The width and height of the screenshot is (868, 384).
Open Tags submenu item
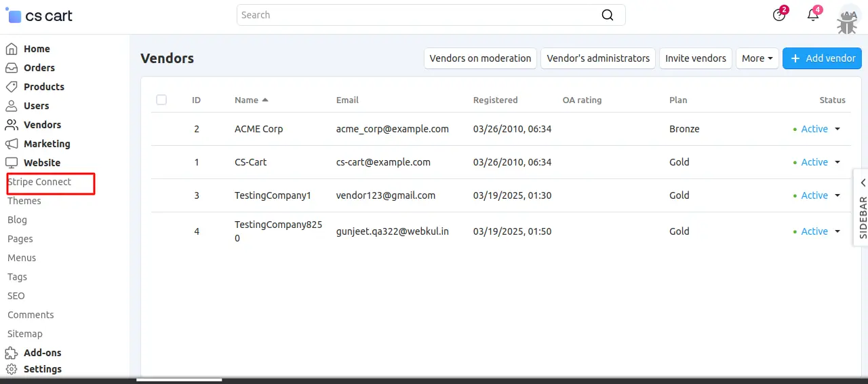(x=18, y=277)
